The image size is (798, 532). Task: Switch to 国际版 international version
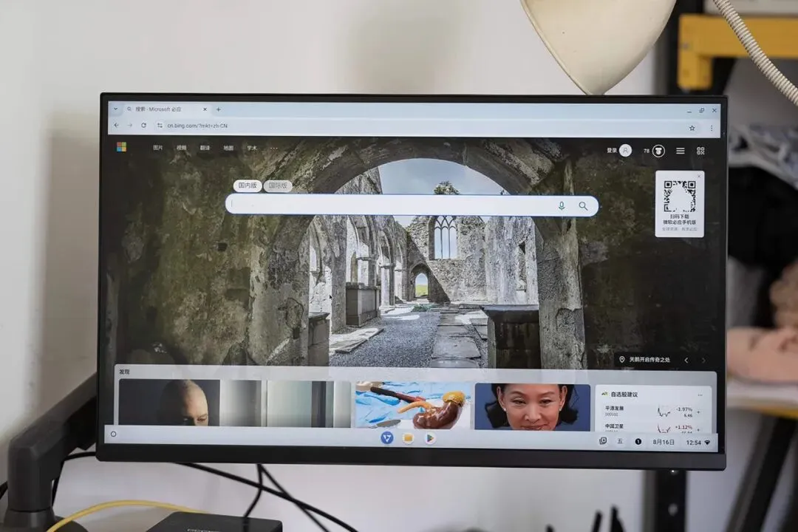click(x=278, y=185)
